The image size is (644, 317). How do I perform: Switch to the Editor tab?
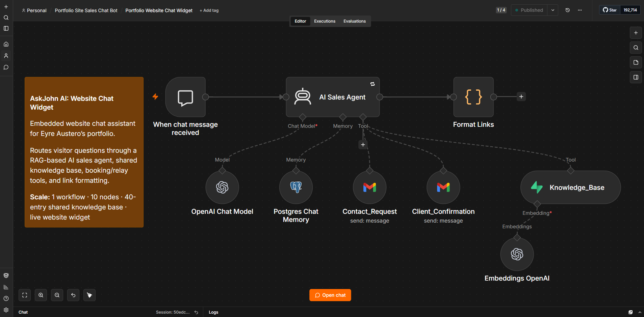pos(300,21)
